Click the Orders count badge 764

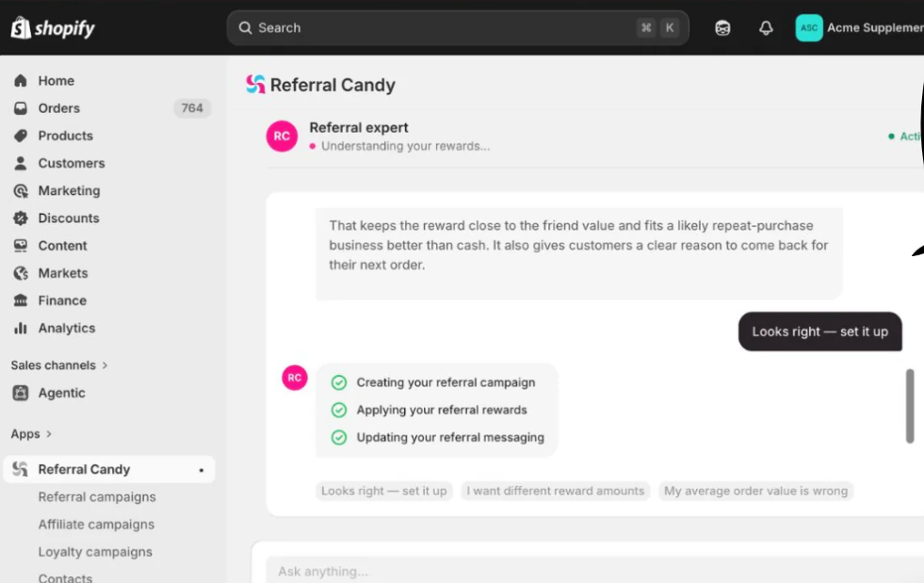(192, 108)
